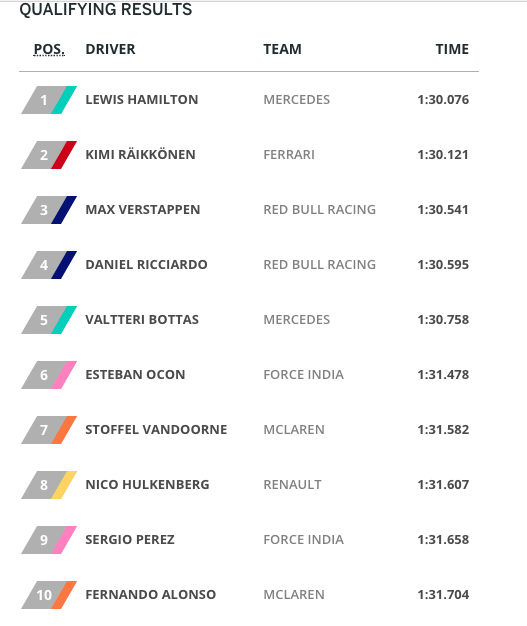This screenshot has height=626, width=527.
Task: Click Fernando Alonso driver name
Action: 151,594
